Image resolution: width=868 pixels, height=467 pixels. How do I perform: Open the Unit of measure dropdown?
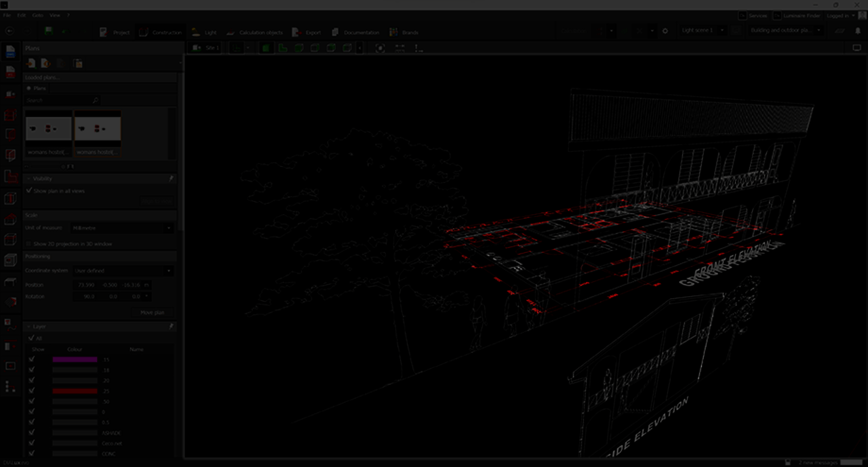tap(122, 228)
